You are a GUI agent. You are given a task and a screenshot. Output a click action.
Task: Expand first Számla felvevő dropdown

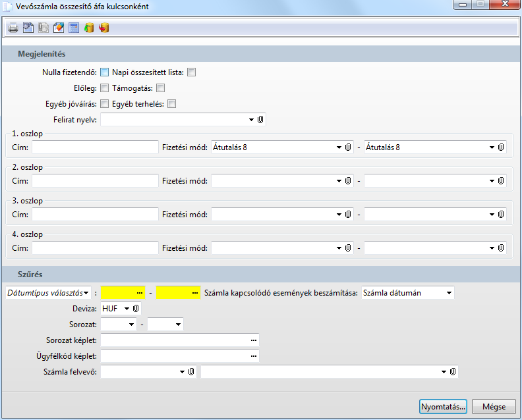[x=182, y=372]
